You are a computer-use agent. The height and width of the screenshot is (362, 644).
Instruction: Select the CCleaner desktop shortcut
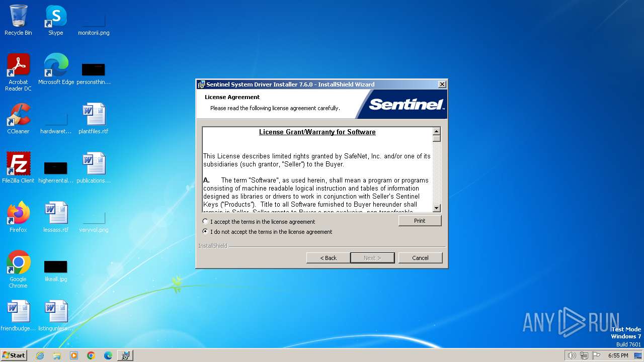(x=18, y=119)
